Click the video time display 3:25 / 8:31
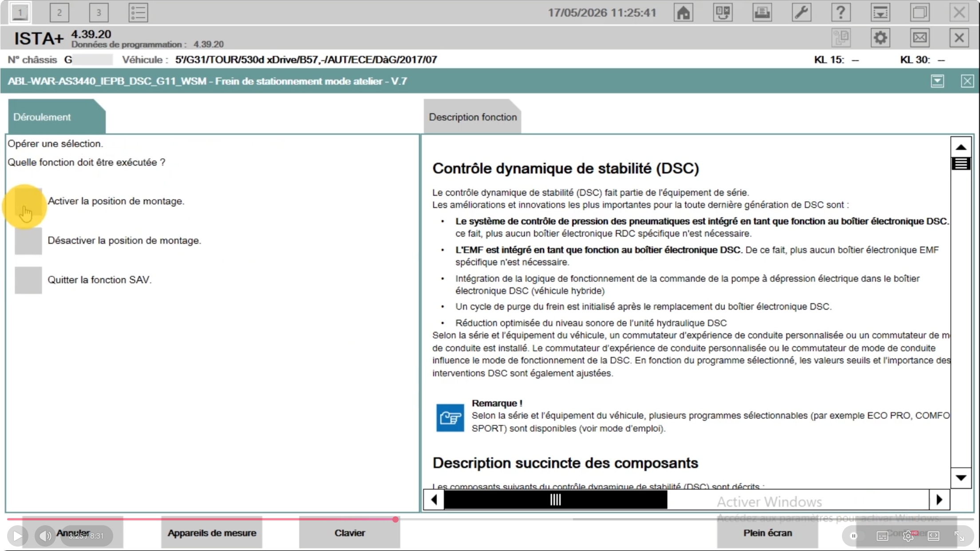This screenshot has height=551, width=980. pos(86,536)
